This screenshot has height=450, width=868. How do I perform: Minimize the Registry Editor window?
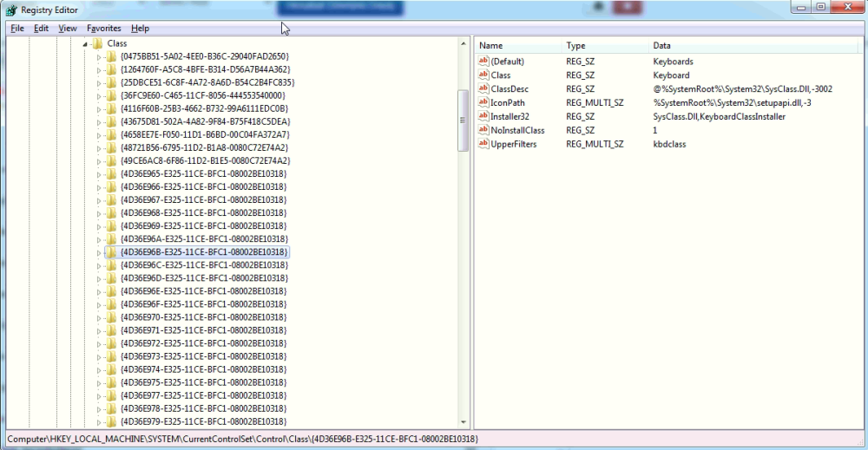801,7
